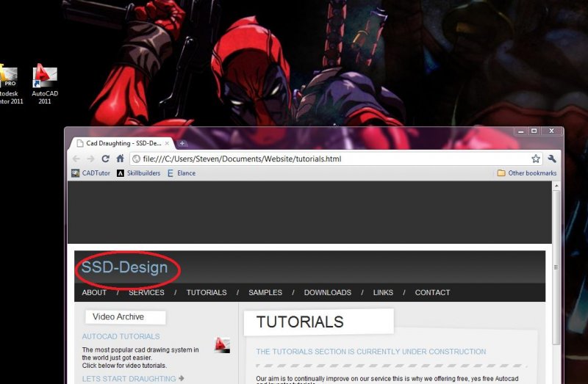Bookmark page with the star icon

pos(536,159)
